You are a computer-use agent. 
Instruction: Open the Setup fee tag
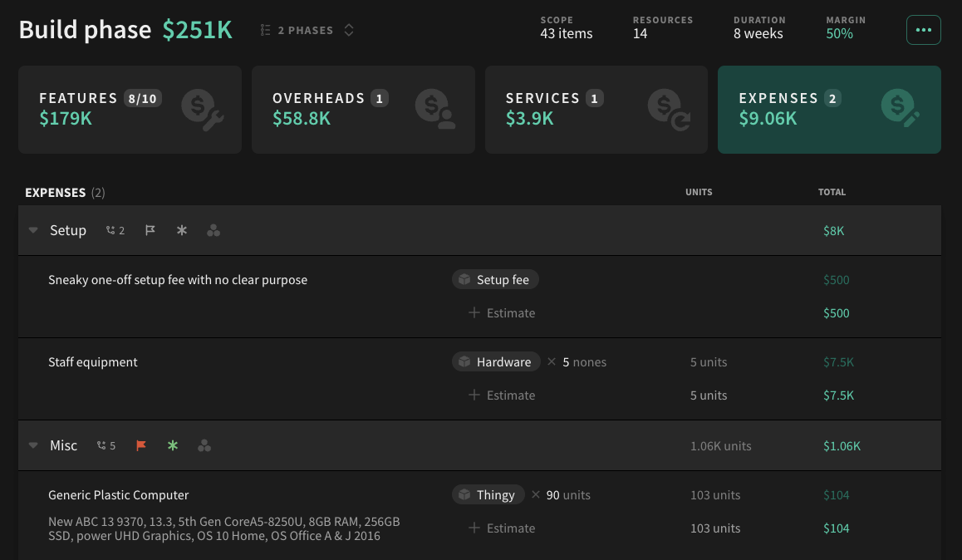click(x=495, y=280)
